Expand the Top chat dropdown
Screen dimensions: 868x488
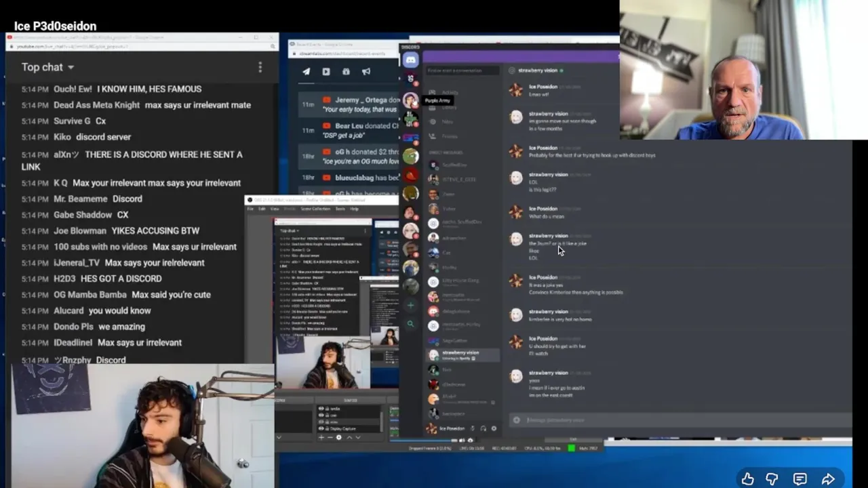(x=47, y=67)
